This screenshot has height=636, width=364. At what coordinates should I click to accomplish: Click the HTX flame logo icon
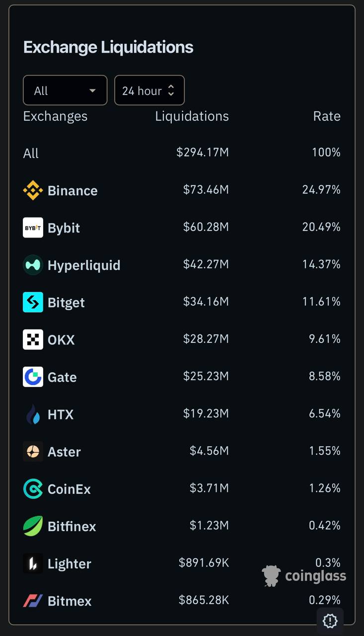(x=33, y=414)
